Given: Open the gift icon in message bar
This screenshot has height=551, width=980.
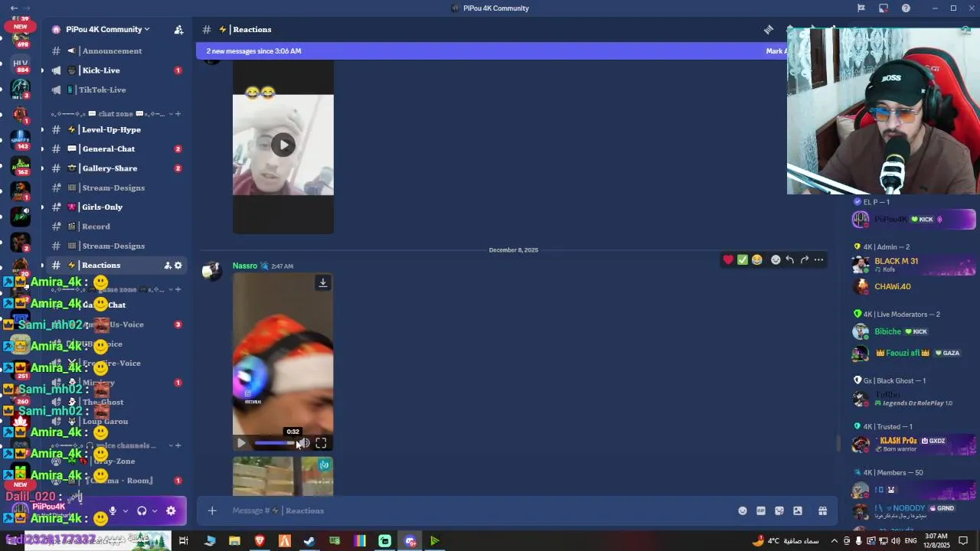Looking at the screenshot, I should click(822, 510).
